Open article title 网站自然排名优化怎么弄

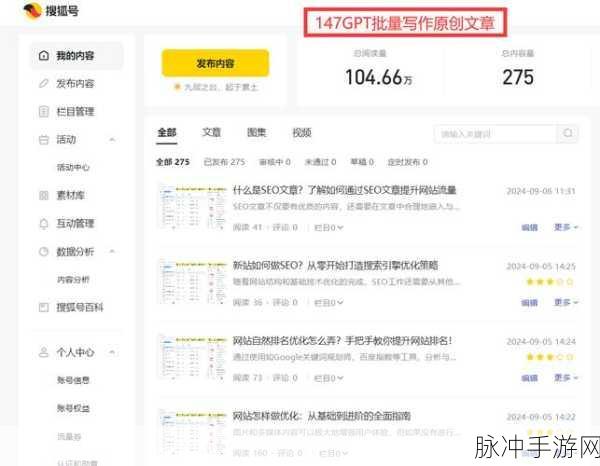pyautogui.click(x=342, y=340)
